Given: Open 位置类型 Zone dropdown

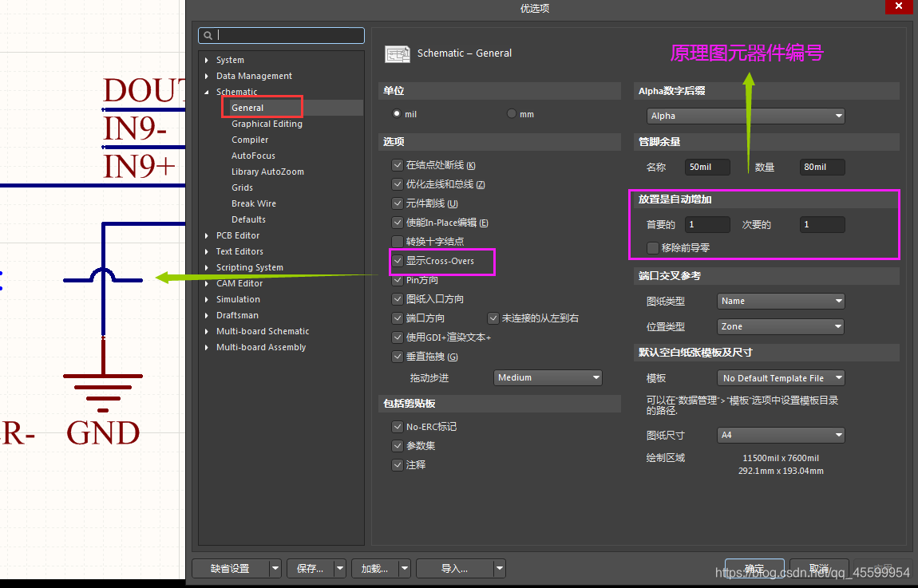Looking at the screenshot, I should click(781, 326).
